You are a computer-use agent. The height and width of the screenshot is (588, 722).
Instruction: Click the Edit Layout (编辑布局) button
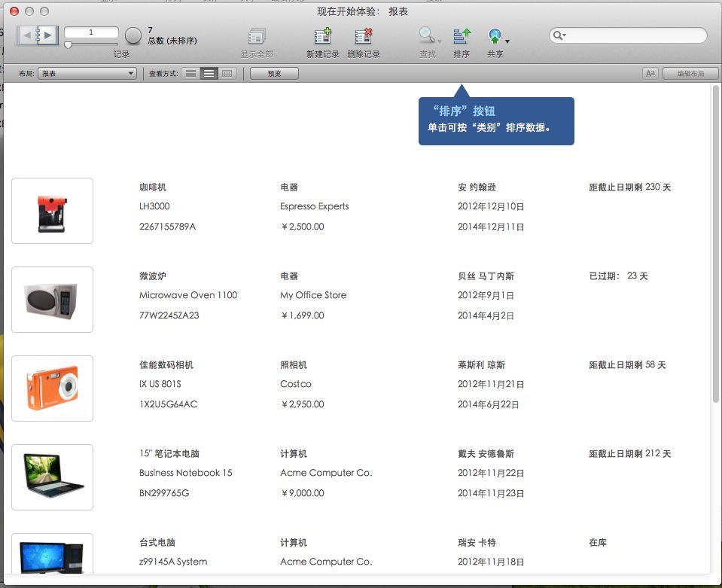click(x=690, y=74)
